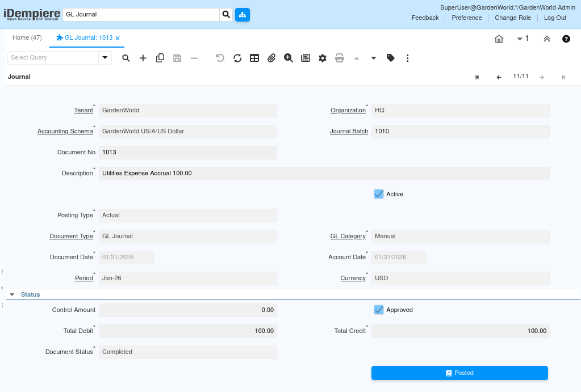Click the Document Status field Completed
Screen dimensions: 581x392
pyautogui.click(x=187, y=352)
